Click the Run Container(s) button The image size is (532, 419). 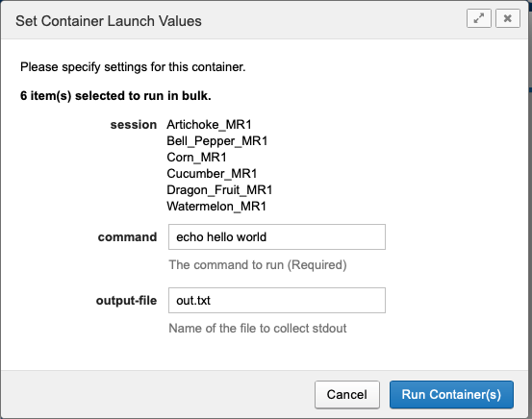pyautogui.click(x=451, y=395)
